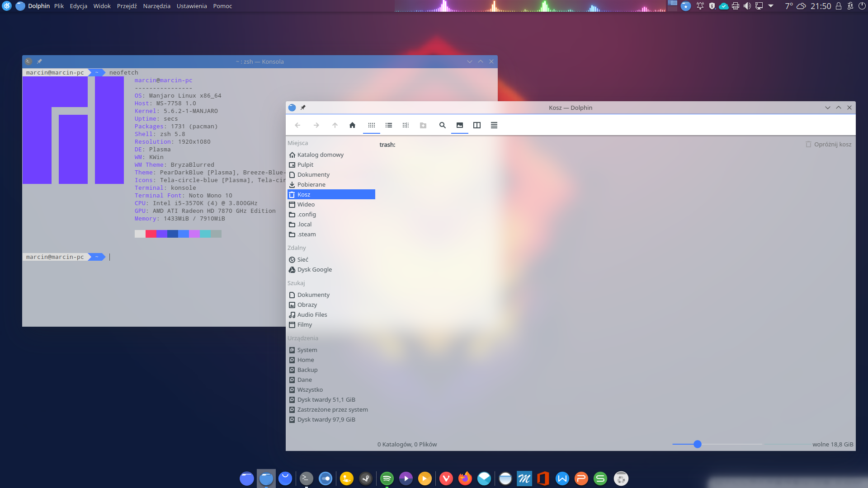Switch Dolphin to details column view
The height and width of the screenshot is (488, 868).
(406, 125)
